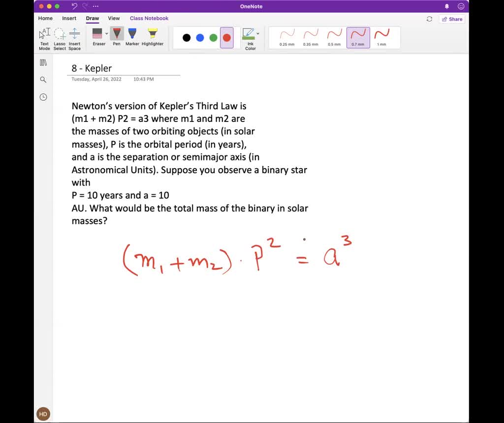The height and width of the screenshot is (423, 504).
Task: Choose the blue pen color swatch
Action: (200, 38)
